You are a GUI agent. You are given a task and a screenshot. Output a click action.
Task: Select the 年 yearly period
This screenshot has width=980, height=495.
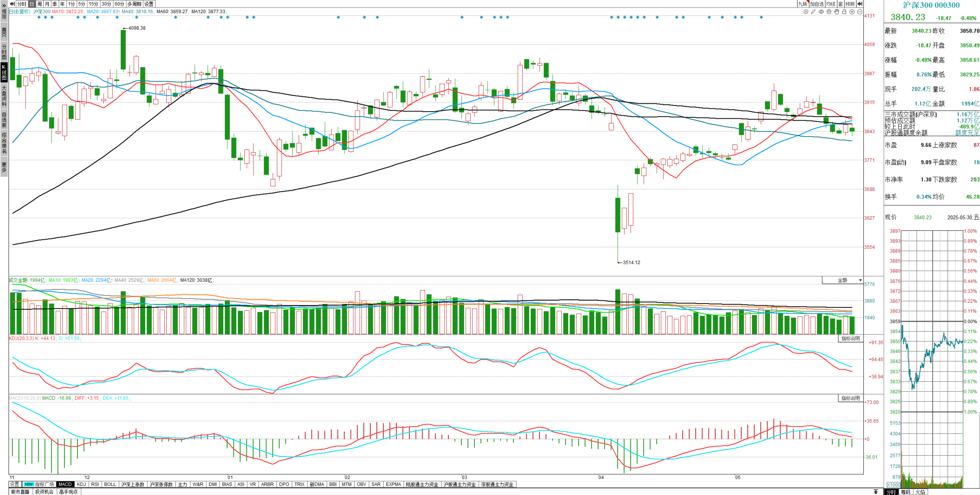click(x=62, y=4)
